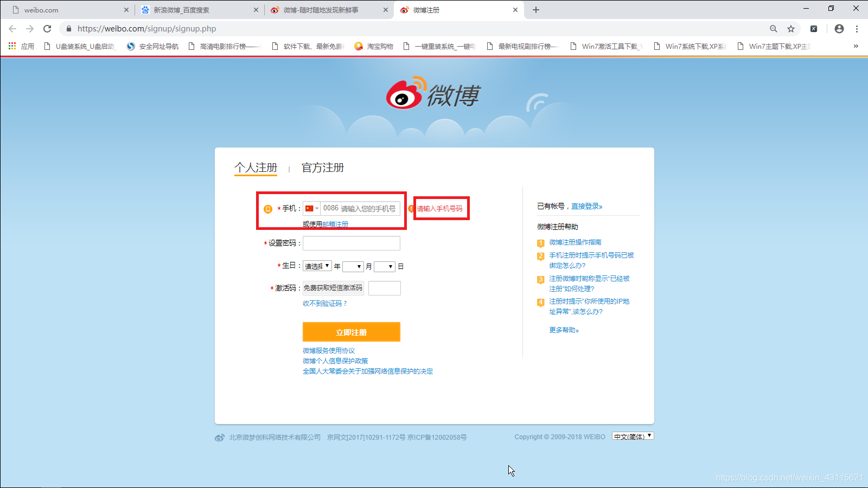
Task: Close the 新浪微博_百度搜索 tab
Action: point(256,10)
